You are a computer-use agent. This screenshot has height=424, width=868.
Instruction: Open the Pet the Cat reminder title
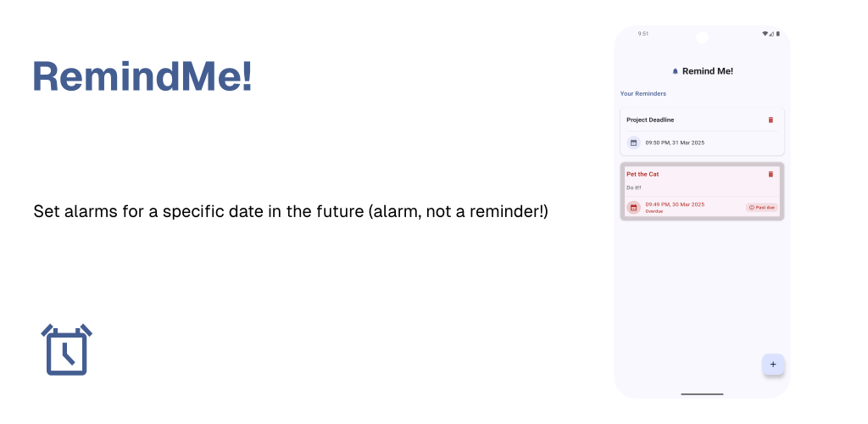click(x=643, y=174)
